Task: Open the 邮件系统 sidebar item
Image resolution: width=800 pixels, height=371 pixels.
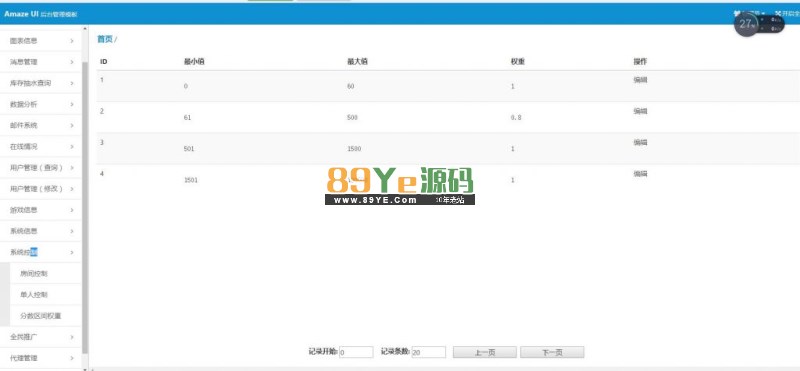Action: tap(41, 125)
